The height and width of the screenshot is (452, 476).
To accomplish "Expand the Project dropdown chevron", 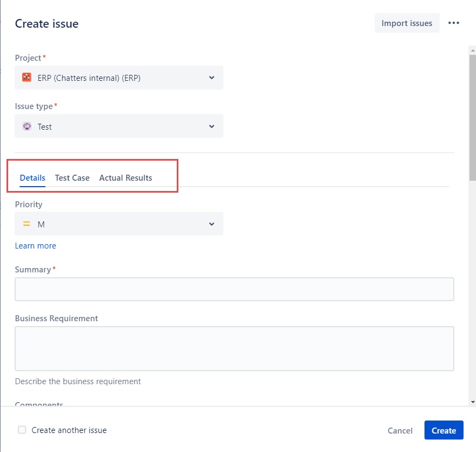I will 211,78.
